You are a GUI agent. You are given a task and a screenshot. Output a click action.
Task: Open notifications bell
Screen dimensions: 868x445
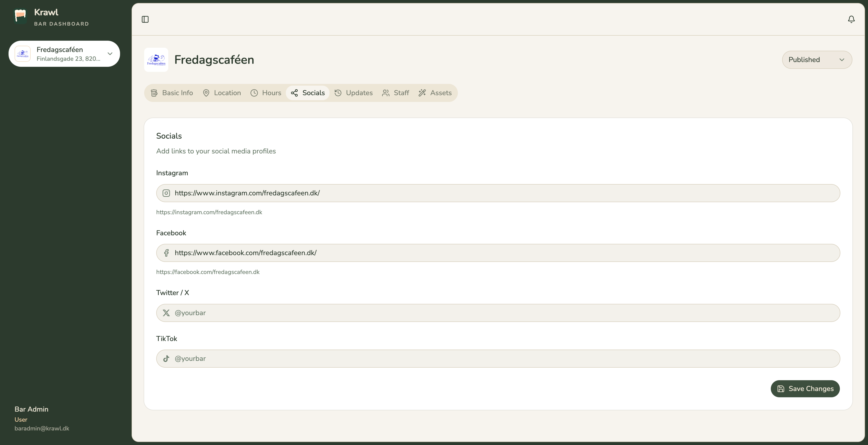851,19
